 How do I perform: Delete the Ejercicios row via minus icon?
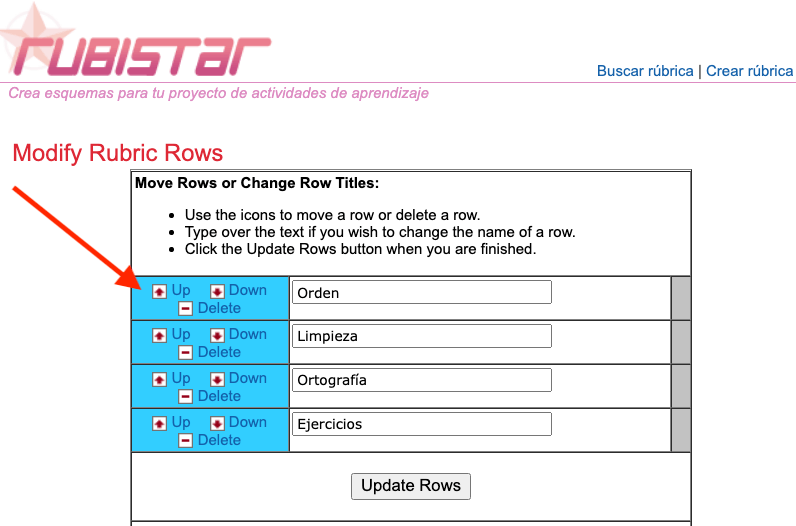tap(185, 441)
